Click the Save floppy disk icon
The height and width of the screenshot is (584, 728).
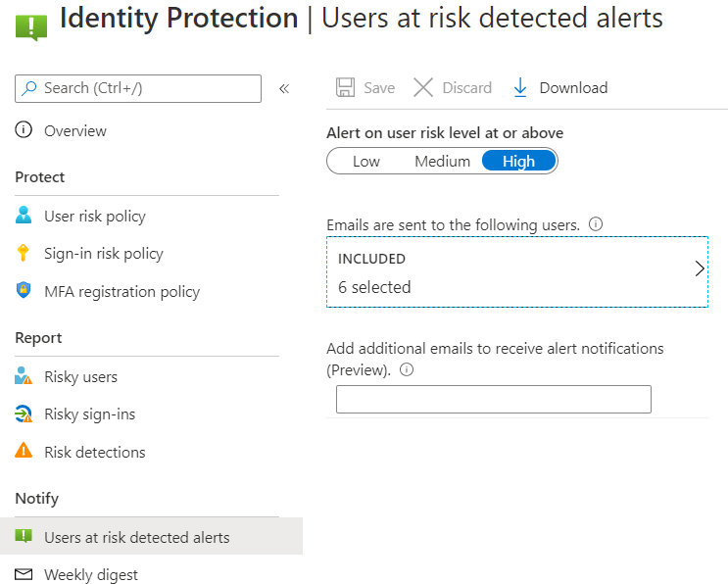(346, 87)
